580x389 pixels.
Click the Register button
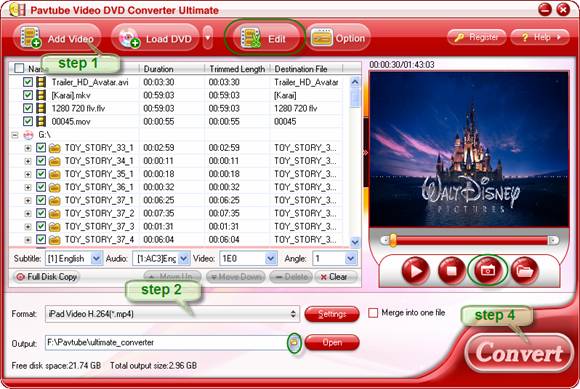point(476,37)
